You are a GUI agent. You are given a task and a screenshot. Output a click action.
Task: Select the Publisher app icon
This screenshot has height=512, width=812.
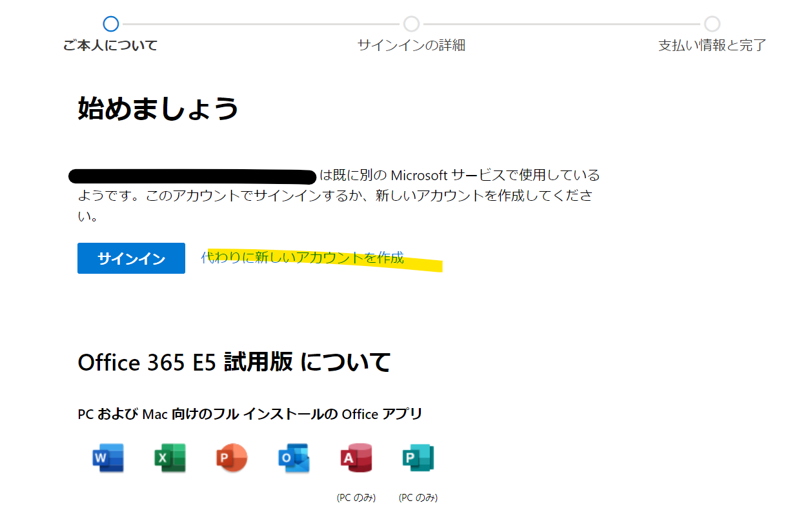click(x=418, y=458)
